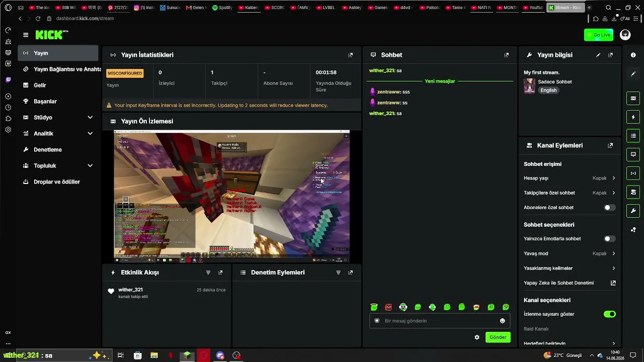The height and width of the screenshot is (362, 644).
Task: Filter the Etkinlik Akışı feed
Action: [x=208, y=273]
